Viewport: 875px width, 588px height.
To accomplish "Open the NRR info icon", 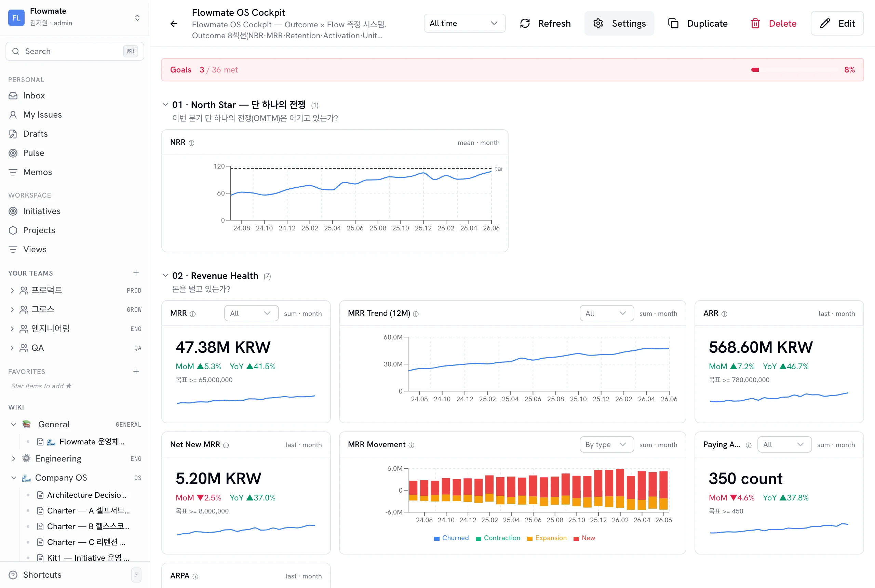I will pos(191,143).
